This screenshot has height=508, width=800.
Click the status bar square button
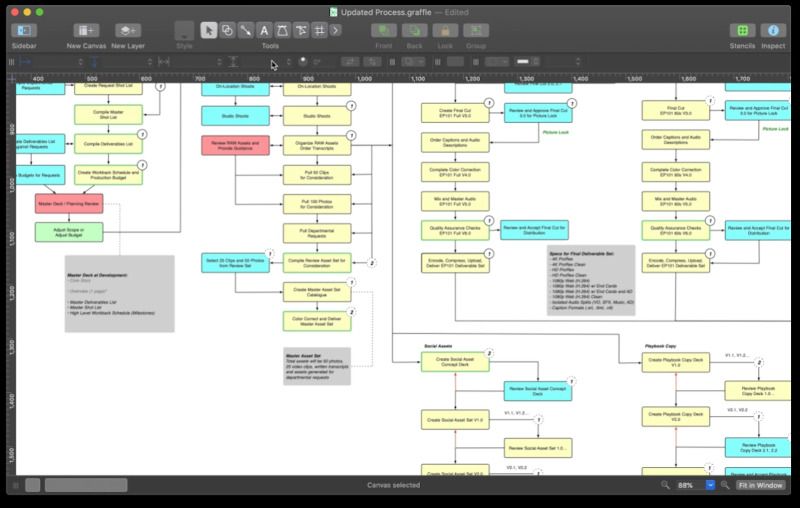pos(33,485)
